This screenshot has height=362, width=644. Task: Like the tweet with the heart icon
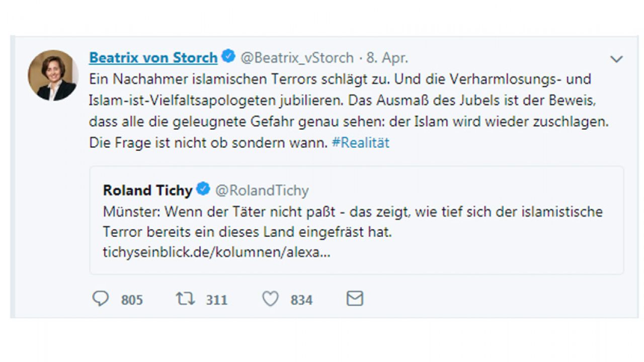coord(270,299)
